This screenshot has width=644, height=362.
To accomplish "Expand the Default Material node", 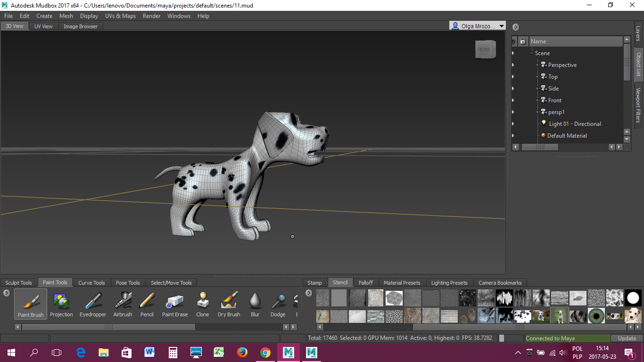I will 513,135.
